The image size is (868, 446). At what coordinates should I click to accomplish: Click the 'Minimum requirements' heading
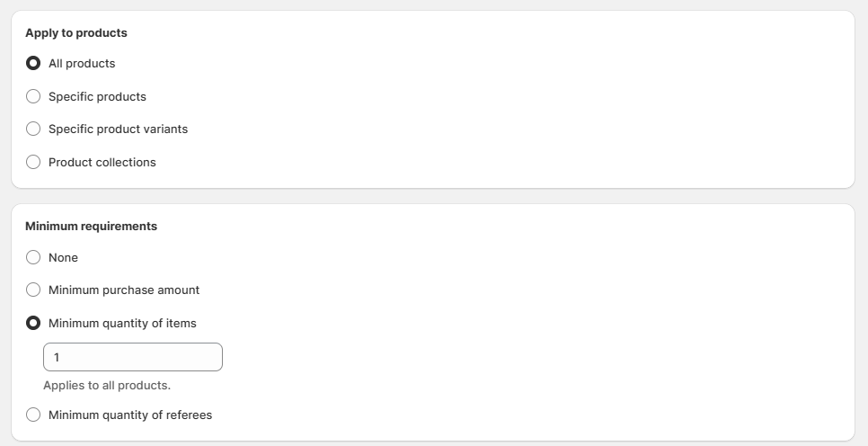coord(91,226)
